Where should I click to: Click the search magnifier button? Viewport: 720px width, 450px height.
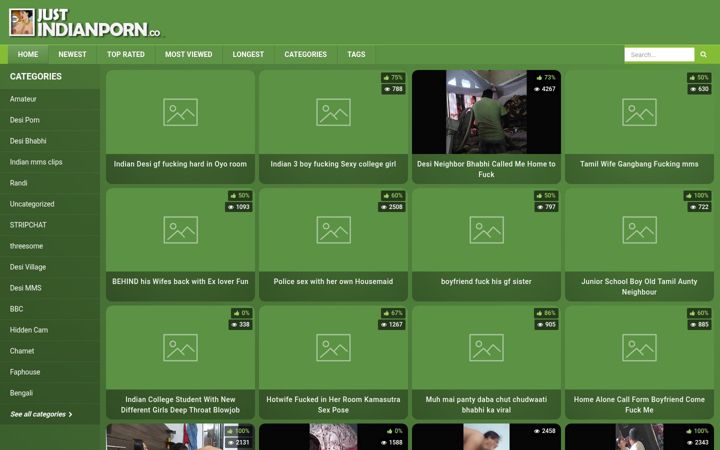pyautogui.click(x=703, y=54)
